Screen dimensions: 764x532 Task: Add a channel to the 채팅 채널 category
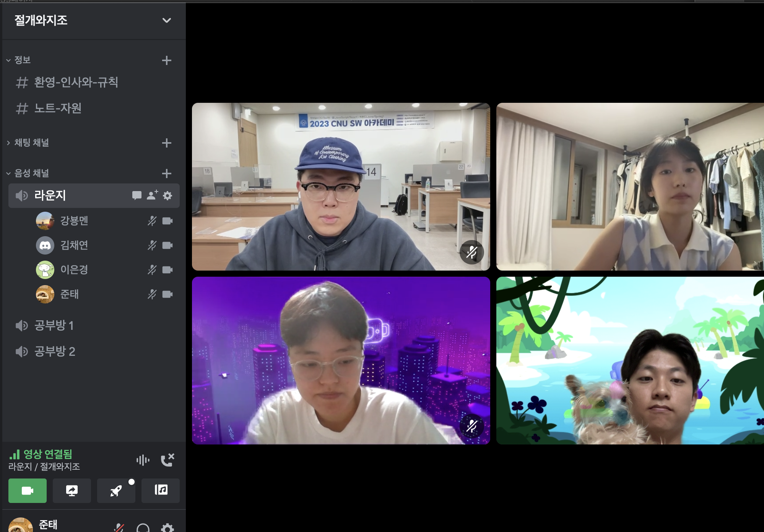click(x=166, y=143)
